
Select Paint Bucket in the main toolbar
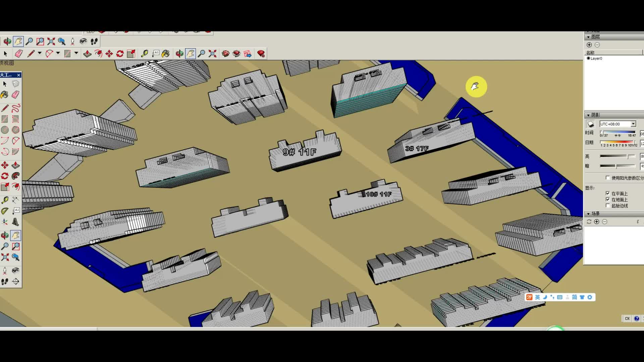coord(166,54)
